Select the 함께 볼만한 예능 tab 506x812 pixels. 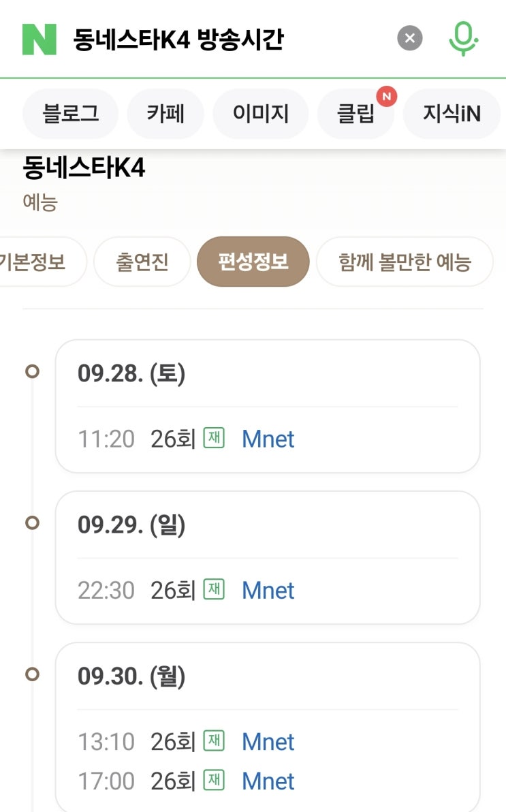pyautogui.click(x=405, y=262)
